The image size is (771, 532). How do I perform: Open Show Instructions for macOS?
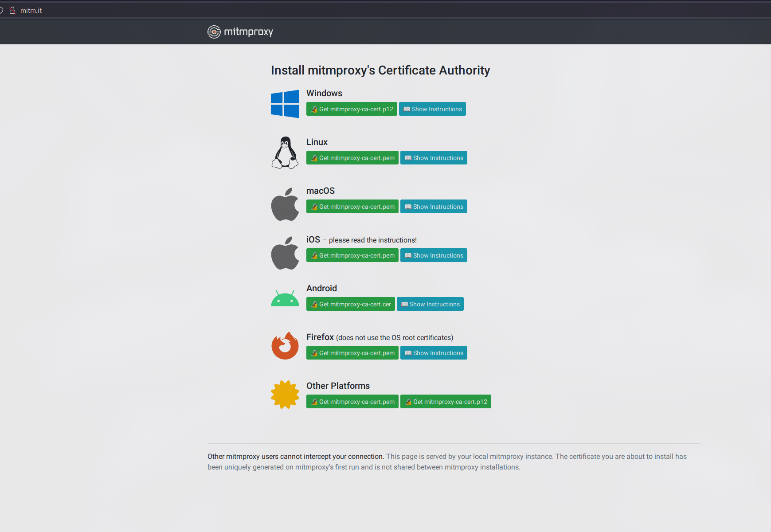point(434,207)
